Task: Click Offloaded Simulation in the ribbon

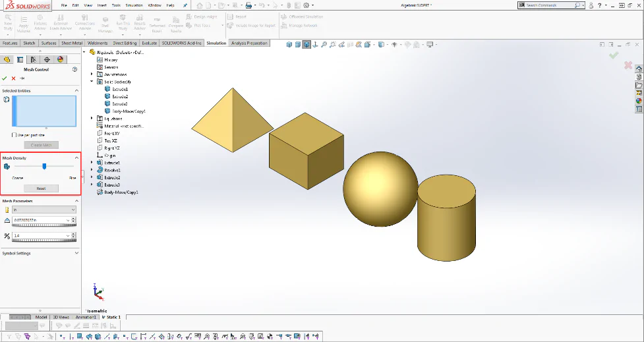Action: [303, 17]
